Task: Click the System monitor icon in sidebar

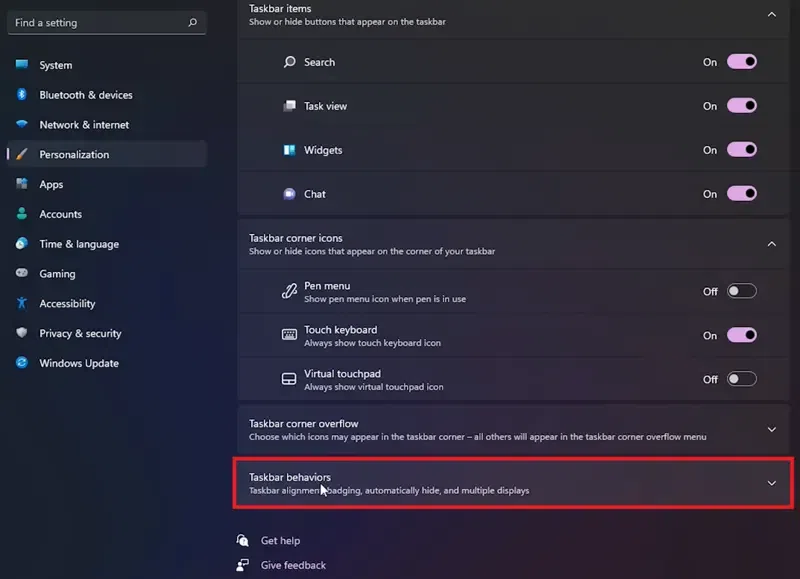Action: [21, 64]
